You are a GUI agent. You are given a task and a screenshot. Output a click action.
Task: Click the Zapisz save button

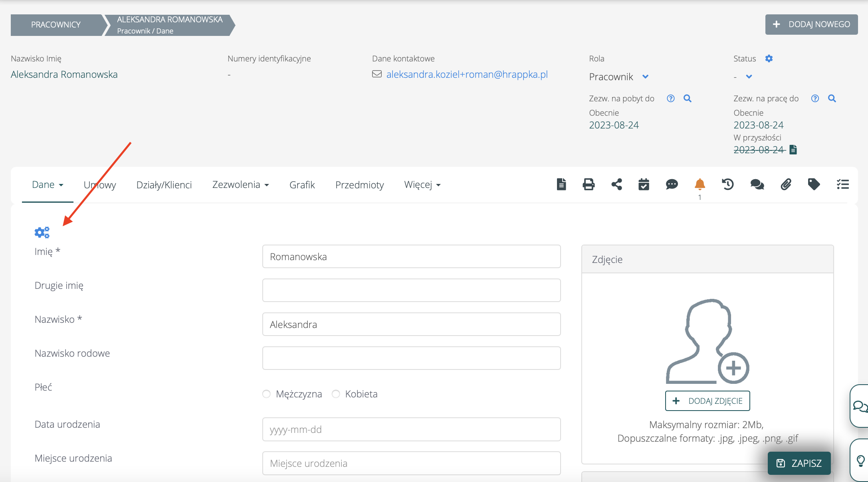[799, 463]
